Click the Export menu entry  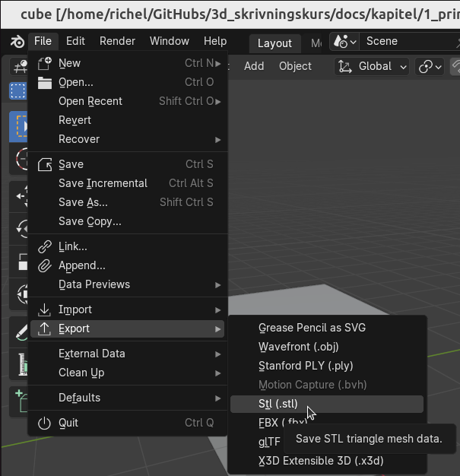128,328
